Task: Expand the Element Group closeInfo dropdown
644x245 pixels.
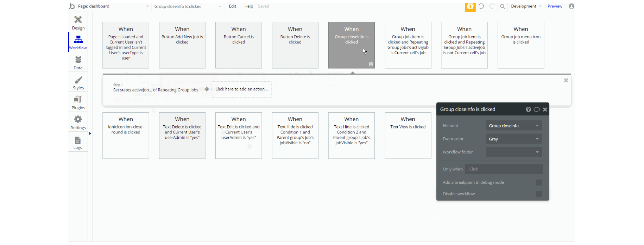Action: click(x=514, y=126)
